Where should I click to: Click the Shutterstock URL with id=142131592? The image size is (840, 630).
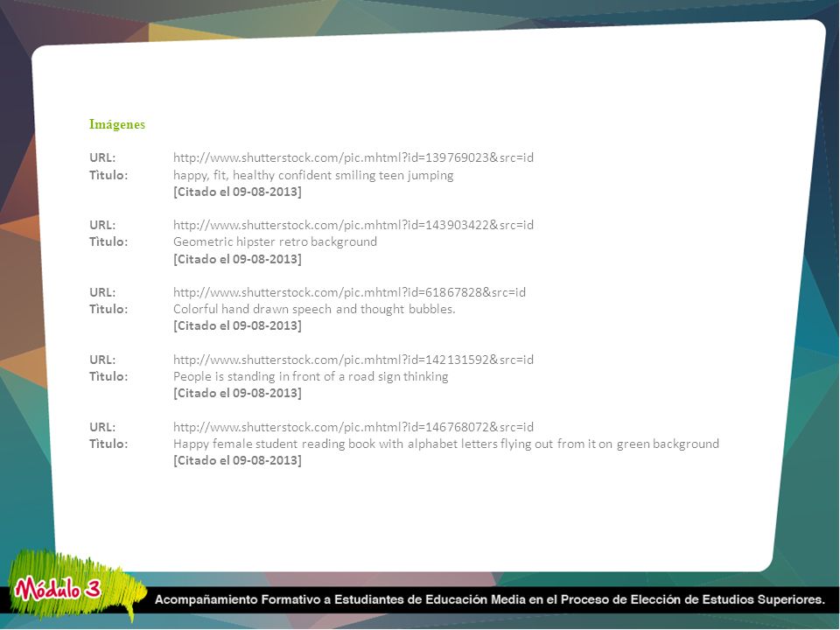tap(353, 360)
